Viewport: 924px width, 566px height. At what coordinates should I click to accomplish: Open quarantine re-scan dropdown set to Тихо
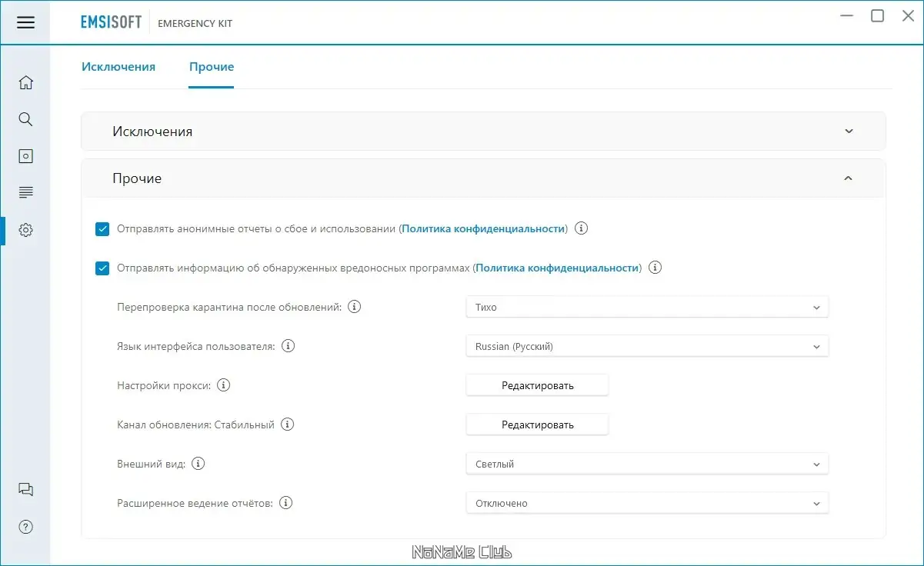click(647, 308)
